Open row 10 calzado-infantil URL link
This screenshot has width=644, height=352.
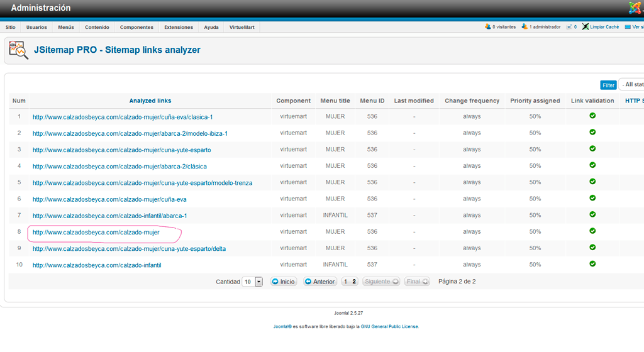coord(96,265)
